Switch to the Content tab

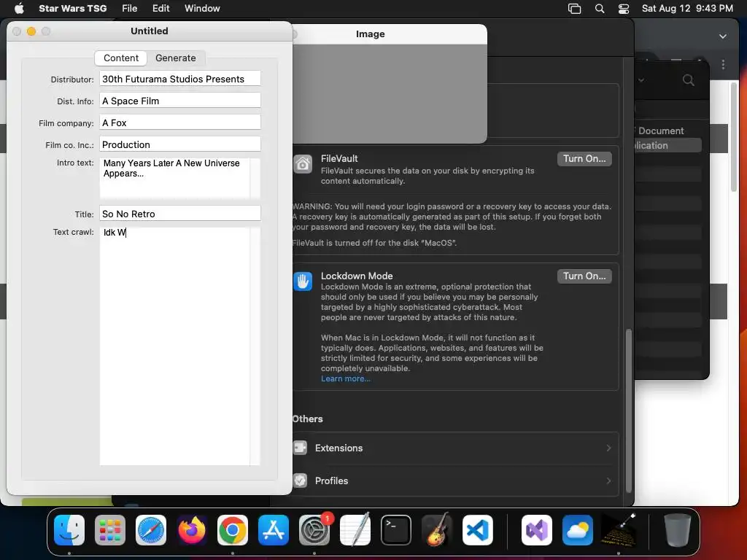121,58
